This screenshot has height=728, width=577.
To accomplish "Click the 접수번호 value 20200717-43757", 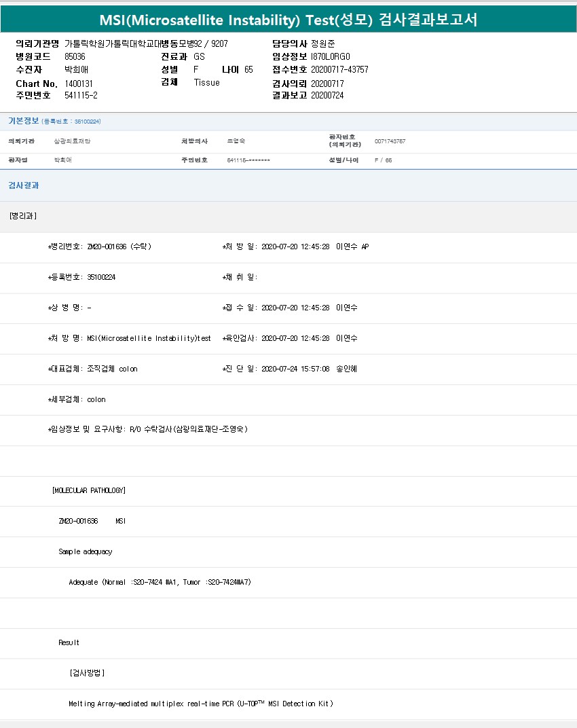I will tap(339, 69).
